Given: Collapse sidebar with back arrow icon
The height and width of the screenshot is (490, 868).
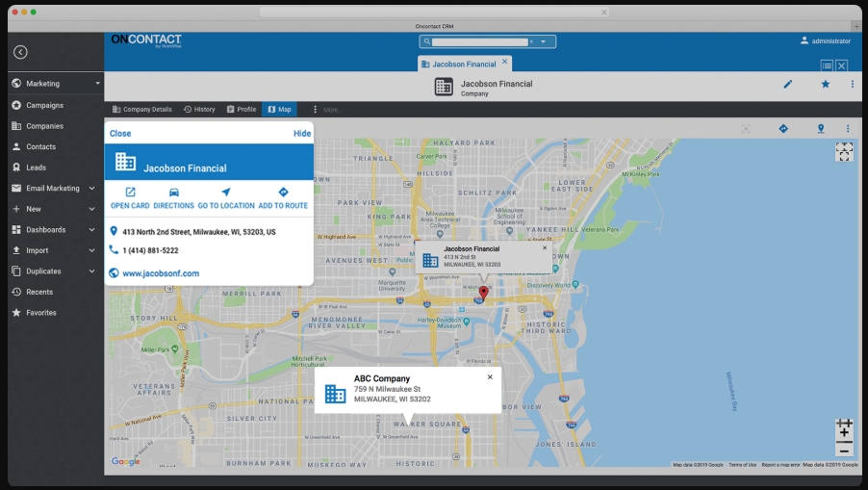Looking at the screenshot, I should [x=20, y=52].
